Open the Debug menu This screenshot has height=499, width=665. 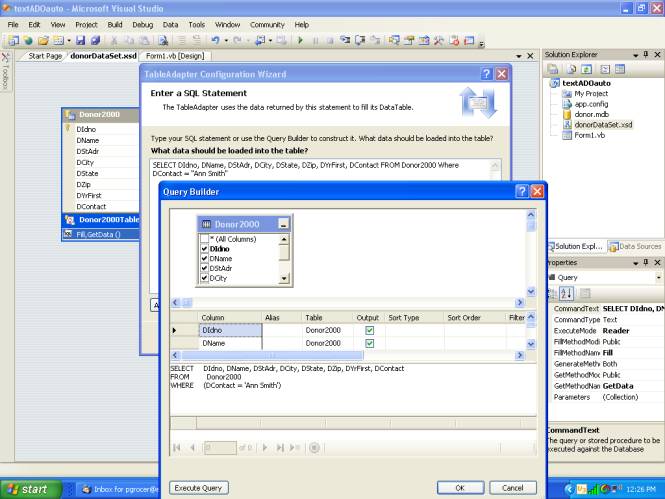pyautogui.click(x=142, y=25)
